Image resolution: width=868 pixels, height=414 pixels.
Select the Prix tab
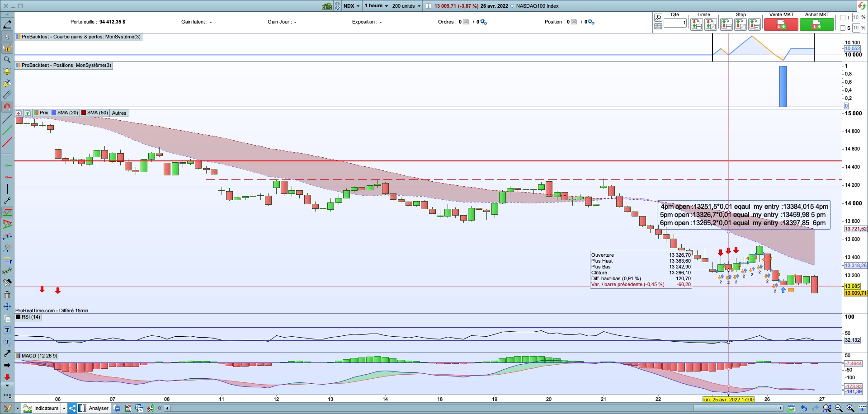coord(41,113)
